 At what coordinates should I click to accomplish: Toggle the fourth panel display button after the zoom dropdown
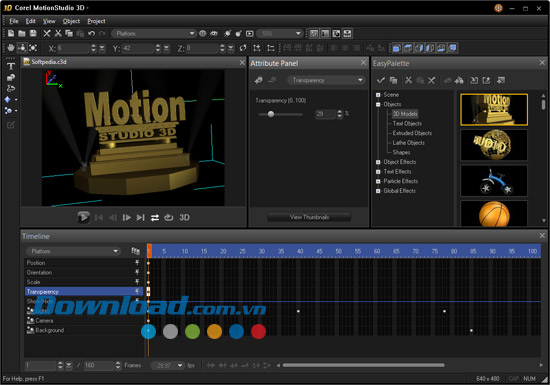point(347,34)
